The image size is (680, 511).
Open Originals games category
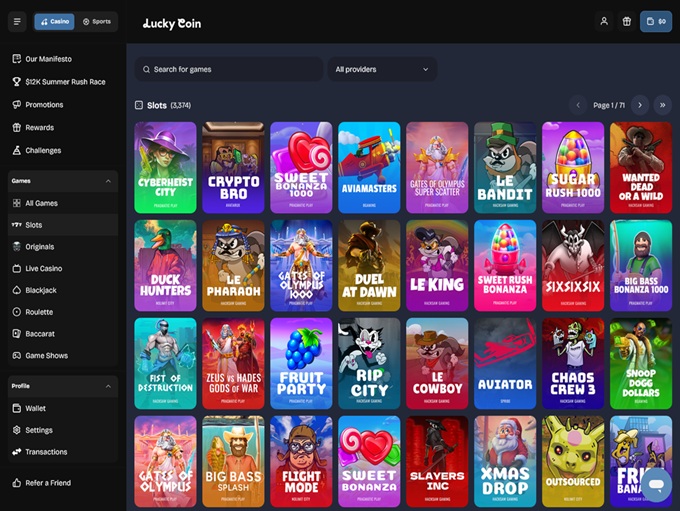tap(63, 246)
